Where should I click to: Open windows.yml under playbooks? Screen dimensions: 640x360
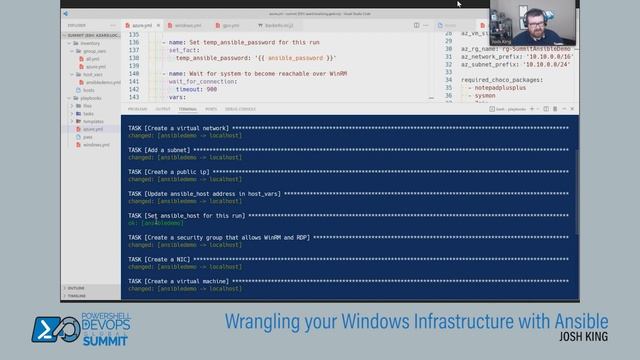96,145
